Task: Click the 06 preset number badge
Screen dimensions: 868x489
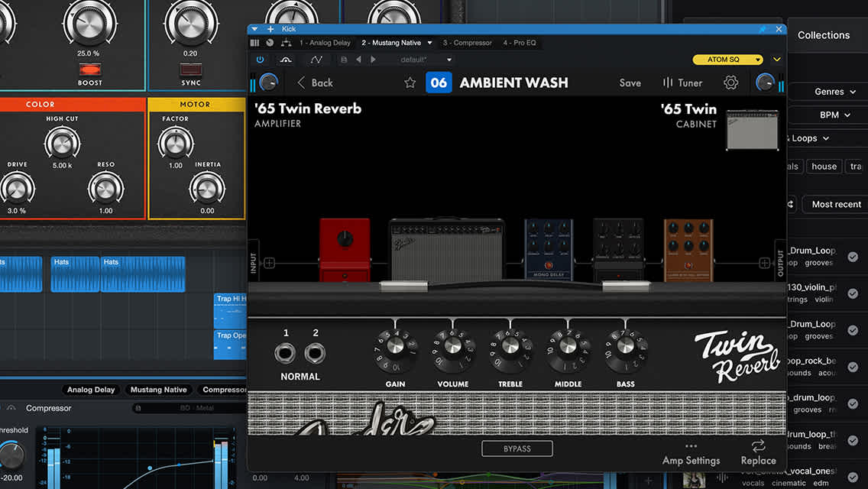Action: pos(439,83)
